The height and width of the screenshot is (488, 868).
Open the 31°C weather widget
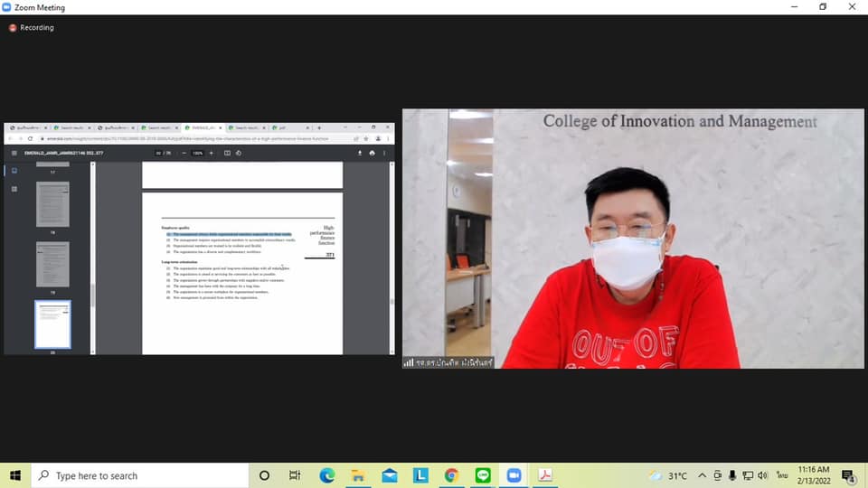pyautogui.click(x=667, y=475)
